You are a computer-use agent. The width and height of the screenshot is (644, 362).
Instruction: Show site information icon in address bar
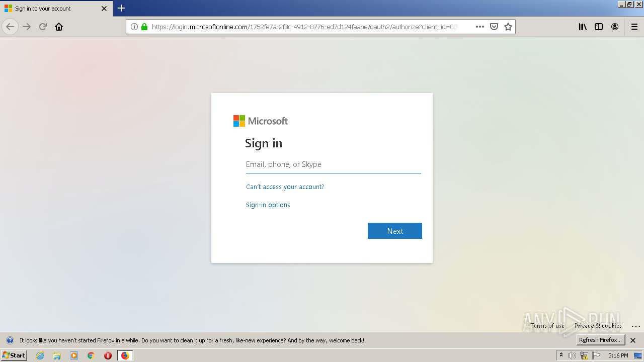click(134, 27)
